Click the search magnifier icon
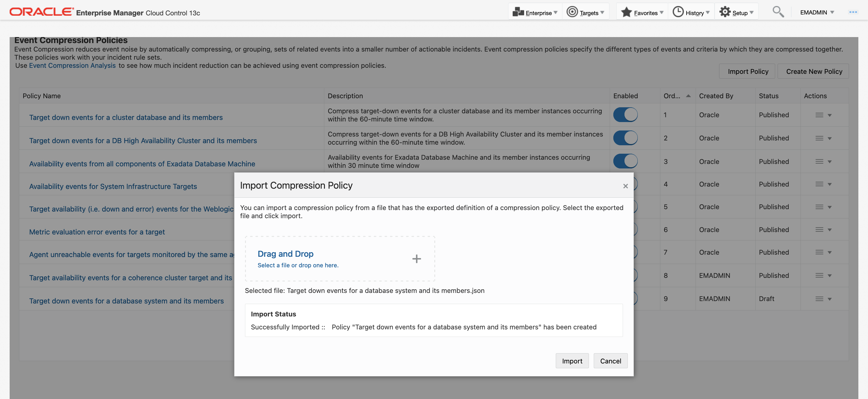Image resolution: width=868 pixels, height=399 pixels. tap(778, 12)
